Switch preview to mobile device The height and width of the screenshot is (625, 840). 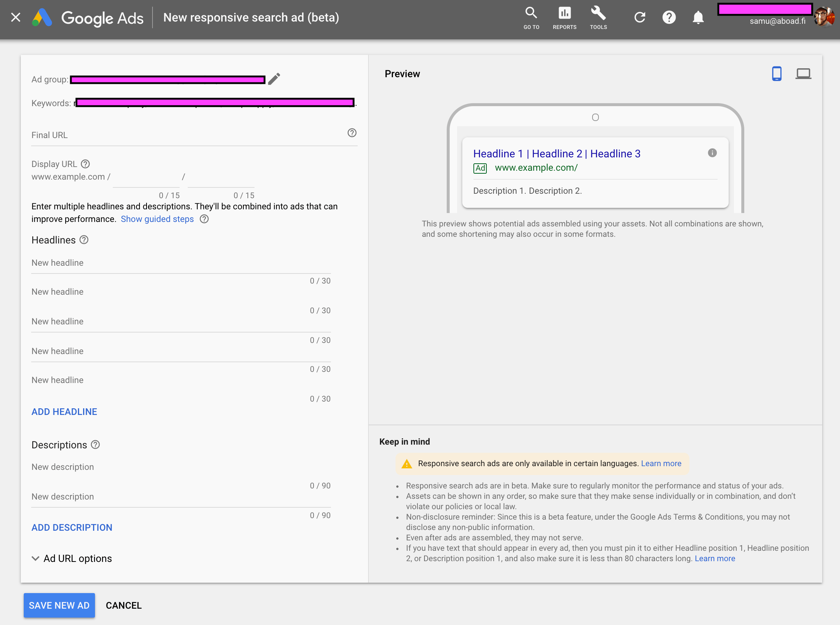tap(777, 73)
